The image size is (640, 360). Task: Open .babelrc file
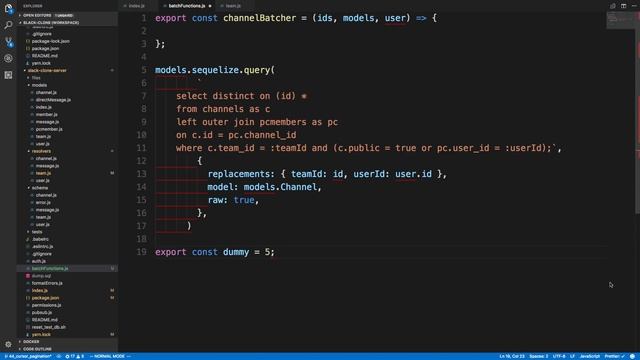coord(40,239)
